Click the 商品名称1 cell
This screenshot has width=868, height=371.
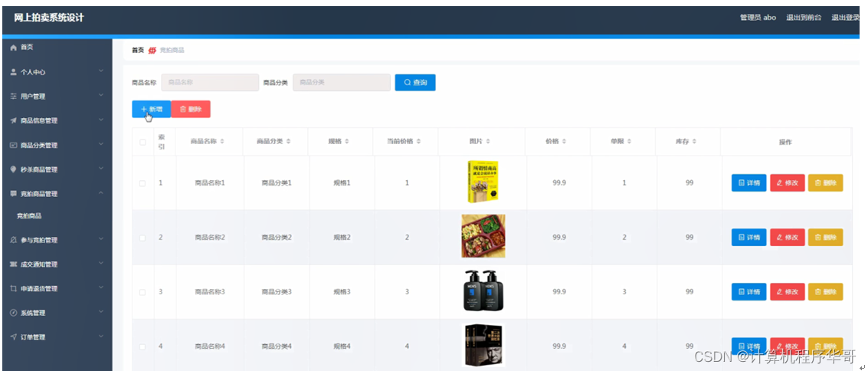click(210, 182)
